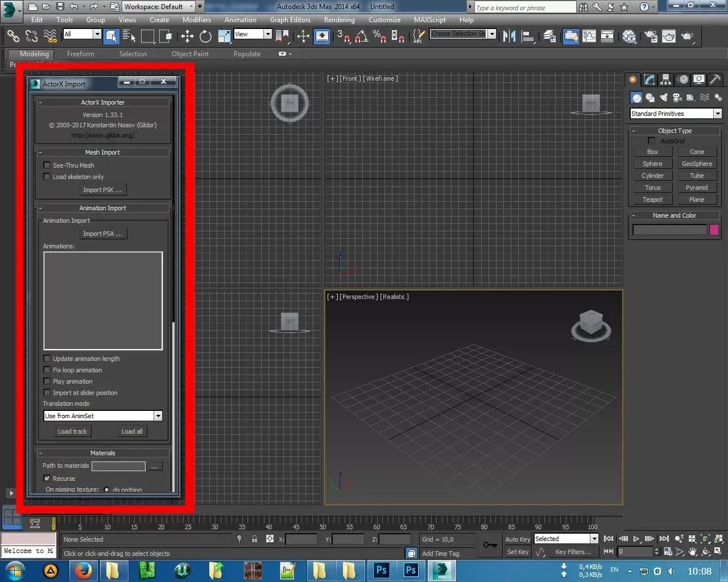
Task: Select the Select and Scale tool
Action: coord(224,36)
